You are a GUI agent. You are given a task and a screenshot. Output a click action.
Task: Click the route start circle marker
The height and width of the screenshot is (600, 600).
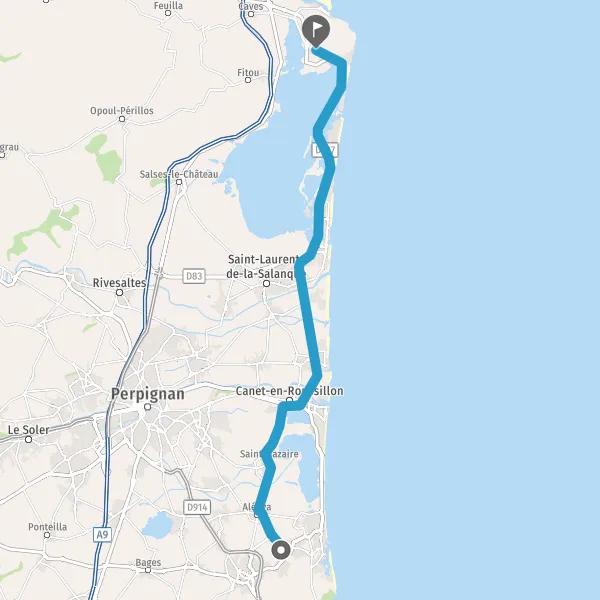pos(281,550)
